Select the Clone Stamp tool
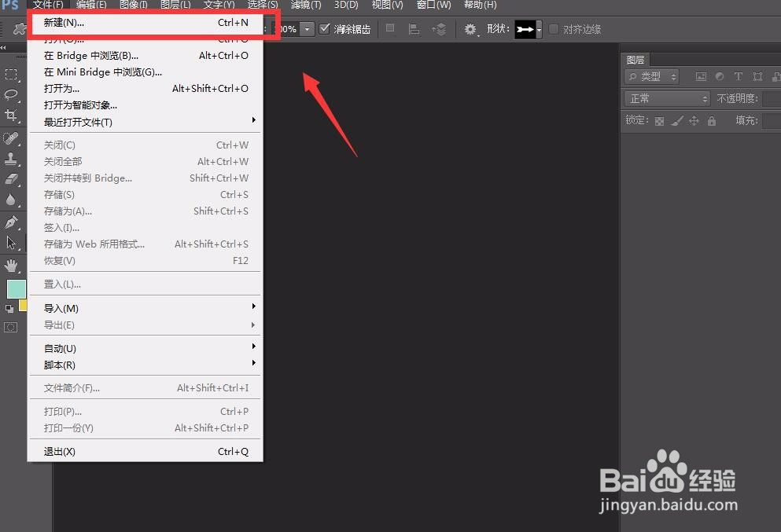Viewport: 781px width, 532px height. (11, 159)
